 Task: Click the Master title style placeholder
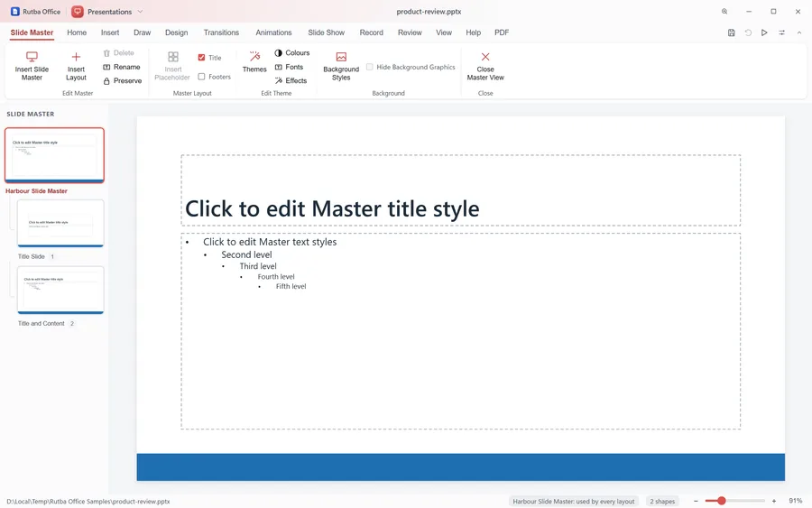[460, 190]
